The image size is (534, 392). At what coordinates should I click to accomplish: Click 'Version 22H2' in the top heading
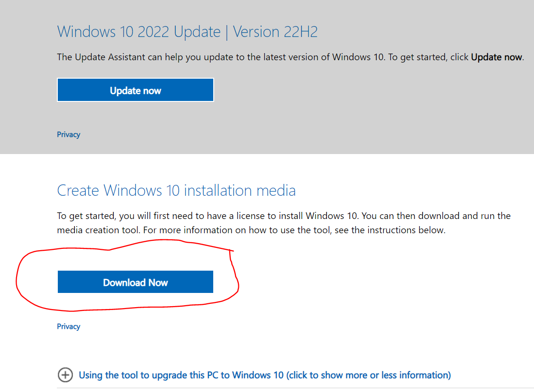[275, 32]
